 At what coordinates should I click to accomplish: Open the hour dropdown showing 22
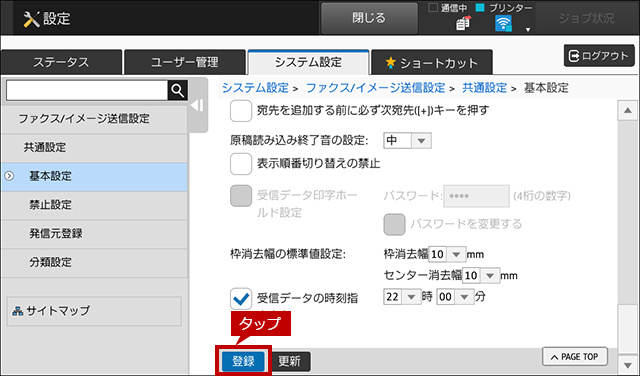(402, 297)
